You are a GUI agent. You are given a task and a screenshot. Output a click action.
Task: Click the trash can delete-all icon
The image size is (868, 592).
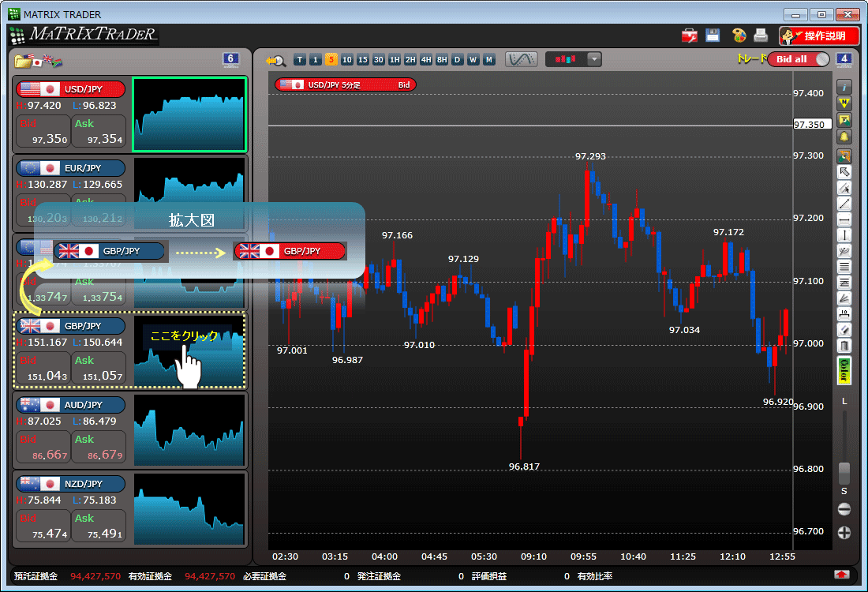844,346
